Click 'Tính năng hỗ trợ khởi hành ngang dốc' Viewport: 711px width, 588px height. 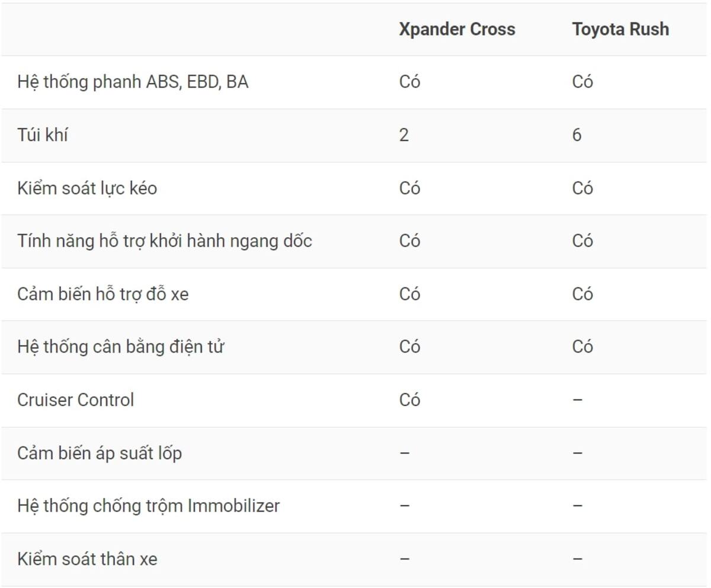pyautogui.click(x=165, y=241)
